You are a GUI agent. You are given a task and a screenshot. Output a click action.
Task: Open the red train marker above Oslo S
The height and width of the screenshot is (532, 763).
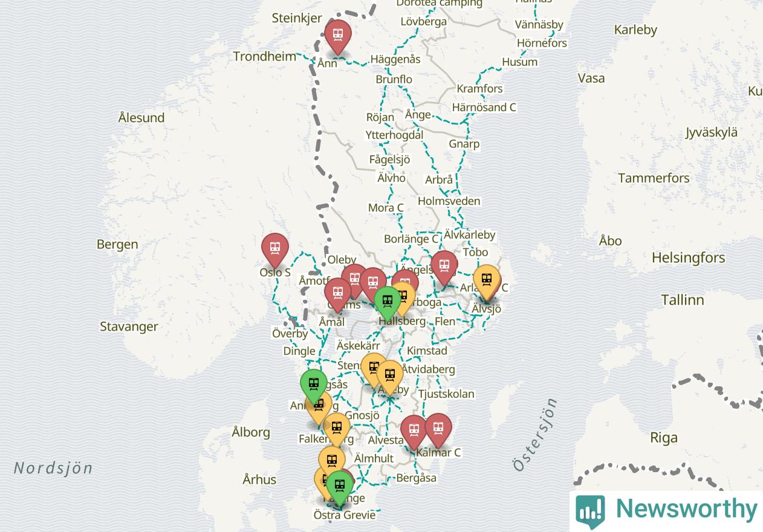tap(275, 250)
